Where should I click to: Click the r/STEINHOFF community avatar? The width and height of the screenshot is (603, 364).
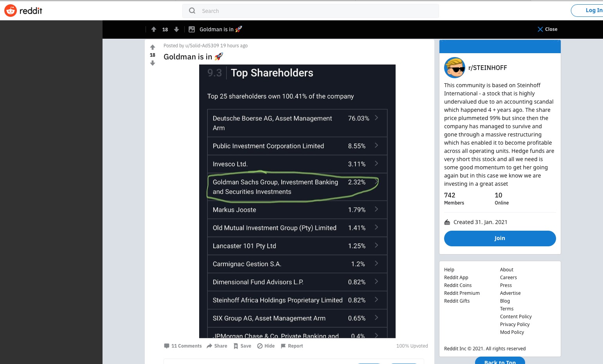(454, 68)
